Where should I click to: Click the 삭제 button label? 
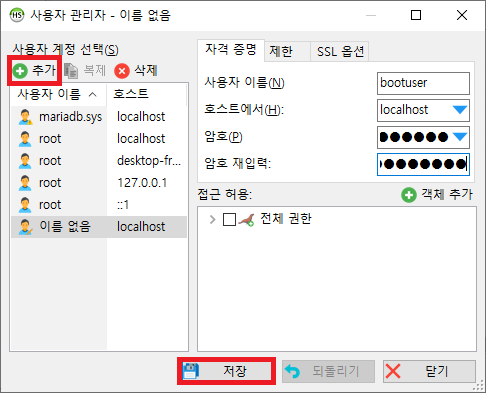(x=146, y=70)
